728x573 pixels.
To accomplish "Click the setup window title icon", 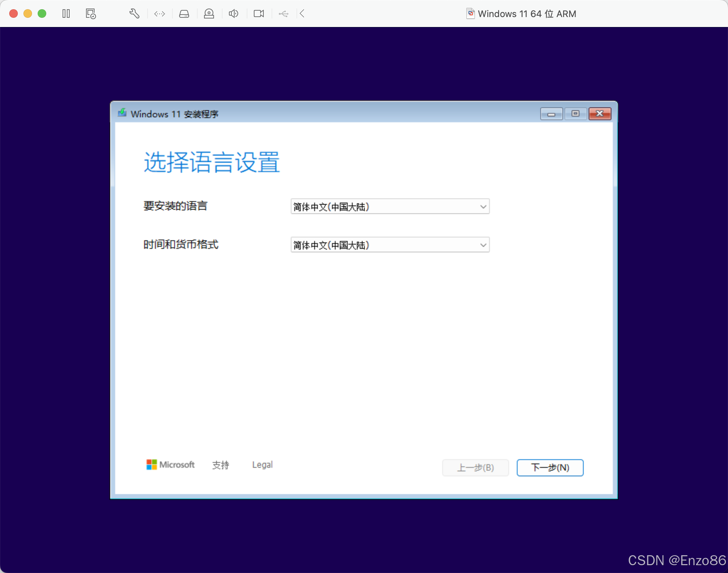I will pyautogui.click(x=122, y=113).
